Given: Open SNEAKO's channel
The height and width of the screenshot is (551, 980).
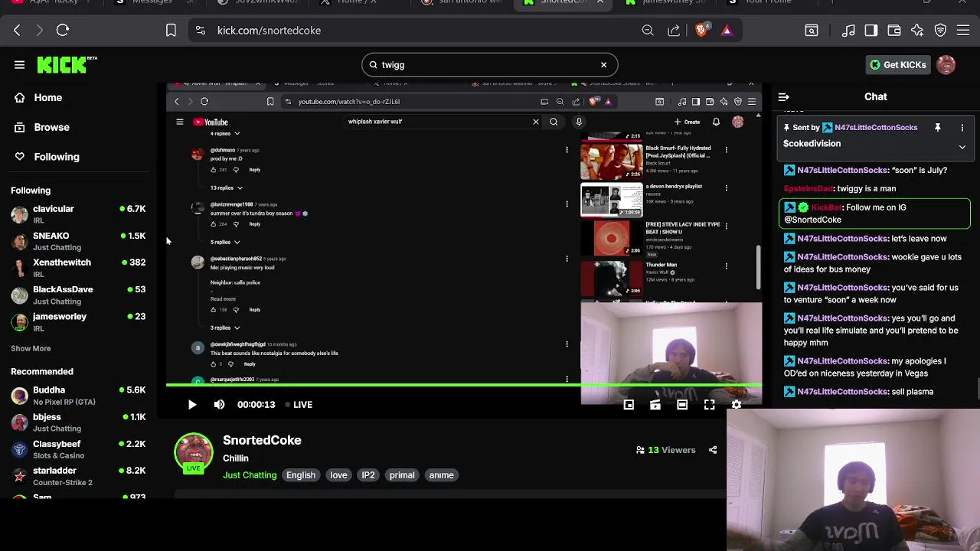Looking at the screenshot, I should click(78, 241).
